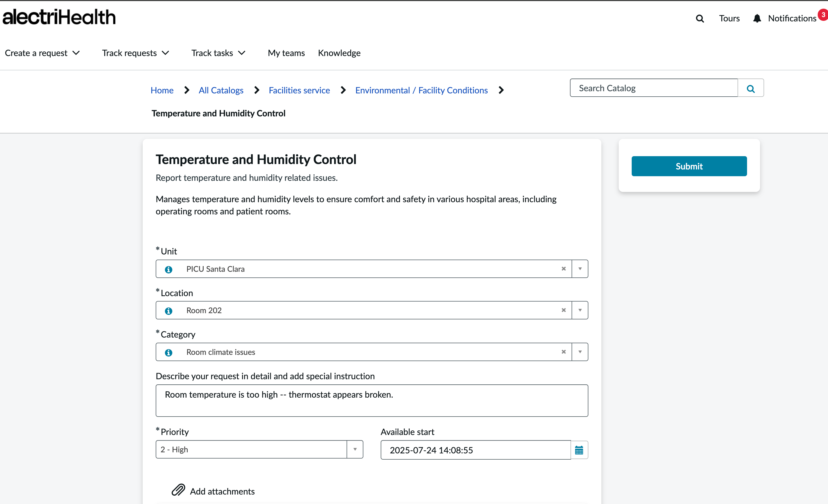Open the Track tasks menu
Image resolution: width=828 pixels, height=504 pixels.
[219, 53]
